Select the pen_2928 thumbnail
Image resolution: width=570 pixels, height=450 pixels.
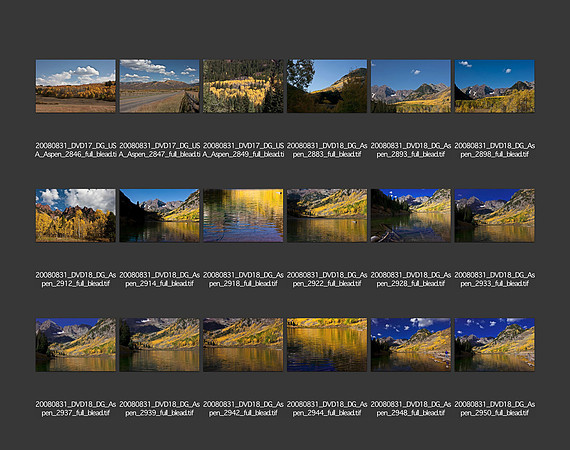tap(411, 215)
